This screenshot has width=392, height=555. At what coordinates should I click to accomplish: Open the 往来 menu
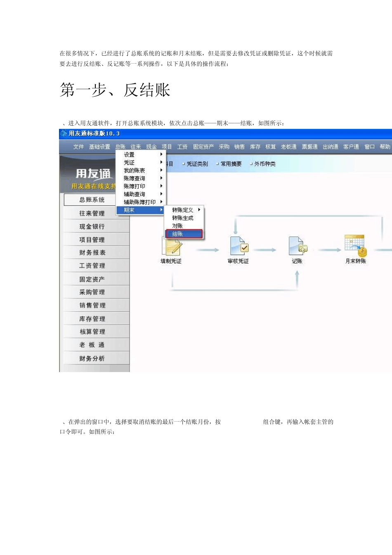(136, 147)
